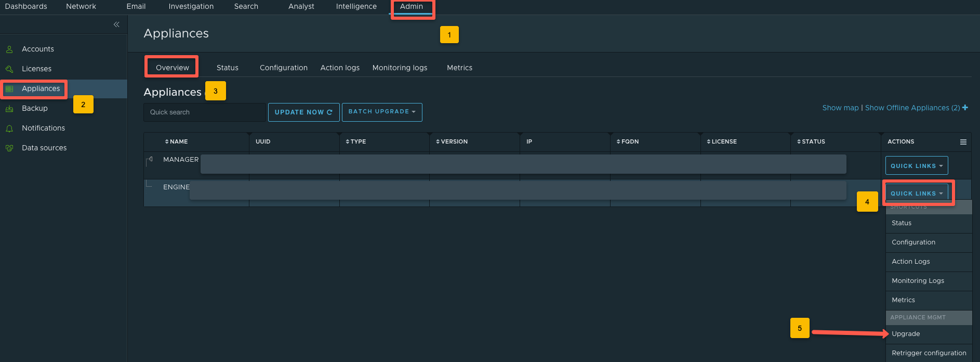Click the Backup icon in sidebar
This screenshot has height=362, width=980.
(9, 109)
